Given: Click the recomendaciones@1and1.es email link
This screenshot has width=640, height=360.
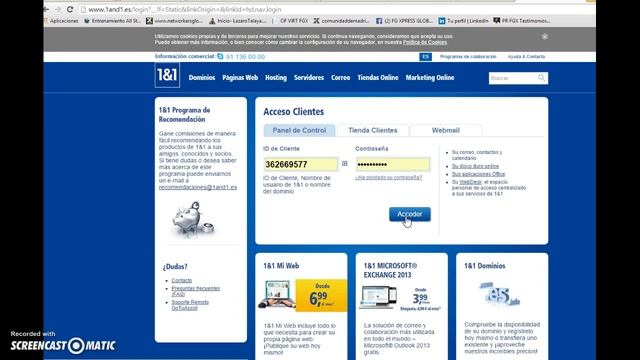Looking at the screenshot, I should (198, 187).
